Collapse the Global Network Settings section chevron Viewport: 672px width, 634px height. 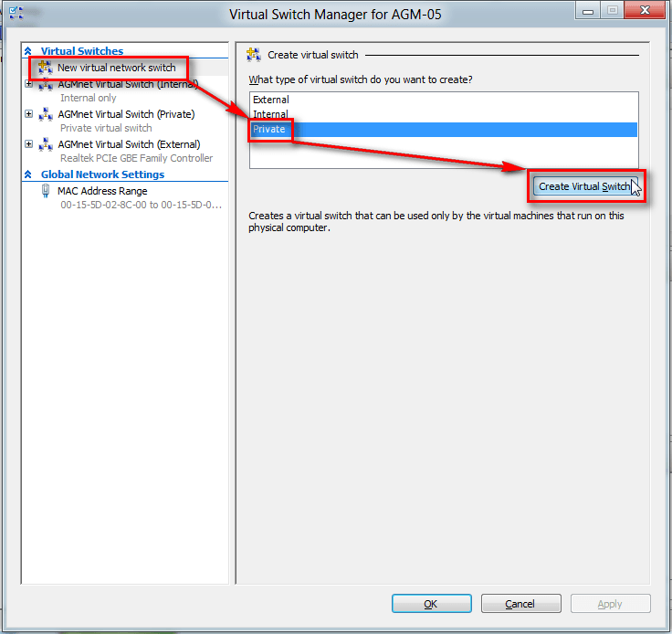point(28,174)
